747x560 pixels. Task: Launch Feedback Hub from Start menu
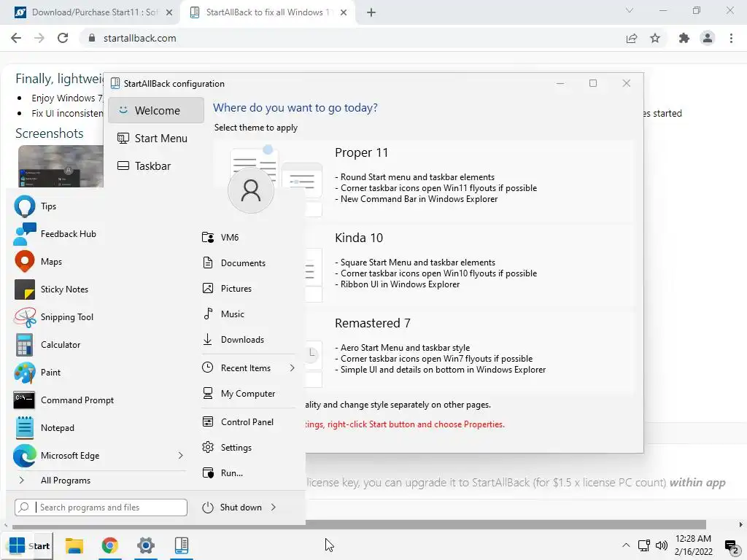pos(98,234)
